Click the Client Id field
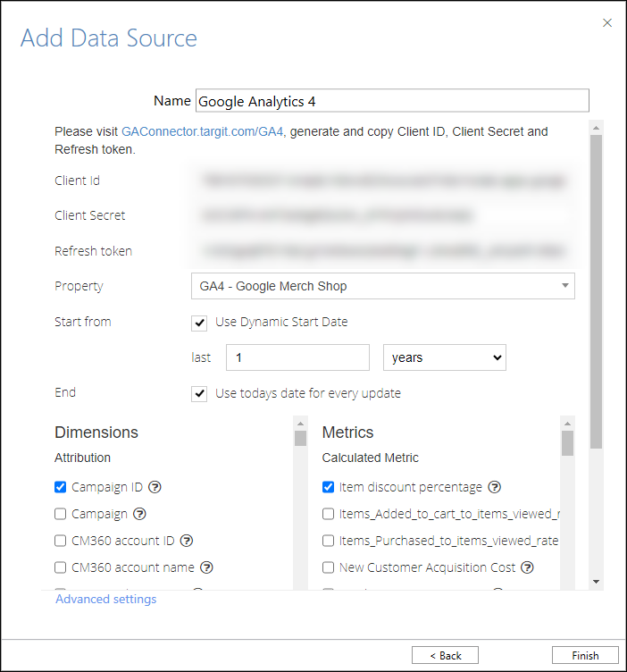This screenshot has width=627, height=672. click(x=383, y=181)
